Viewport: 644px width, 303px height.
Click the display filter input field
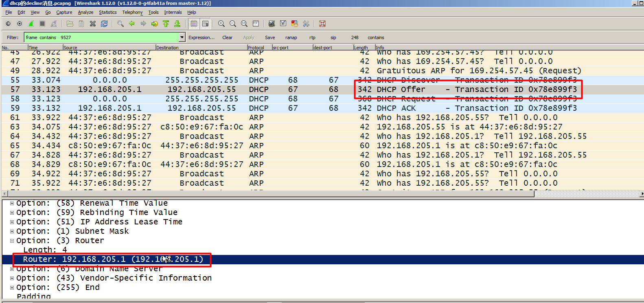click(x=101, y=37)
